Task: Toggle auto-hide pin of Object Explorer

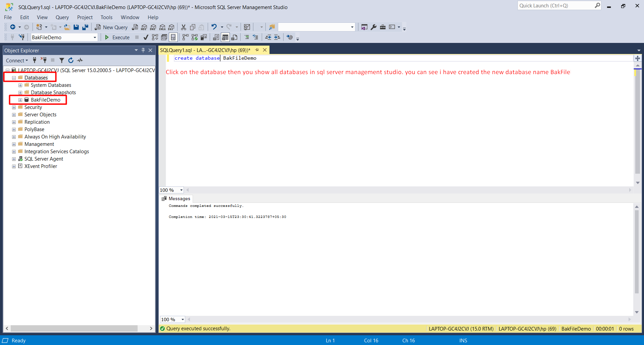Action: pyautogui.click(x=143, y=50)
